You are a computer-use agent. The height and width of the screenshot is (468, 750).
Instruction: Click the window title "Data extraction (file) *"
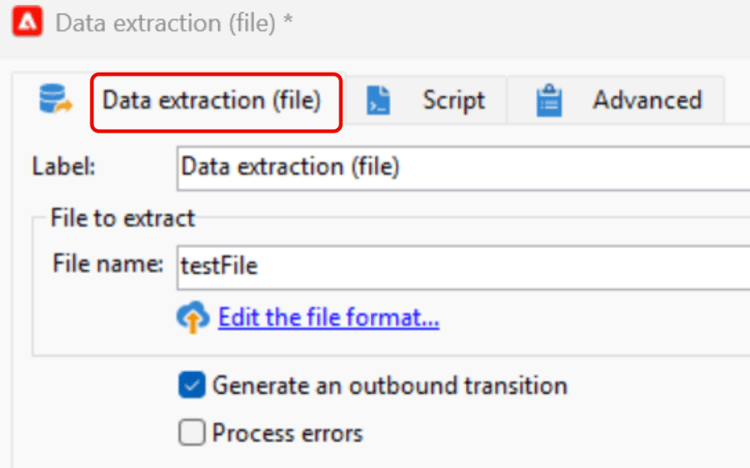pos(174,23)
